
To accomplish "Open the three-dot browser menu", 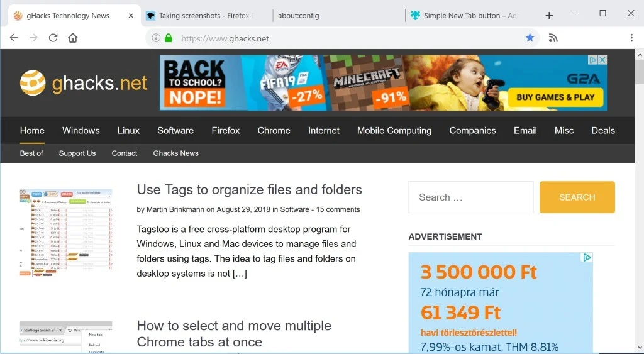I will [631, 38].
